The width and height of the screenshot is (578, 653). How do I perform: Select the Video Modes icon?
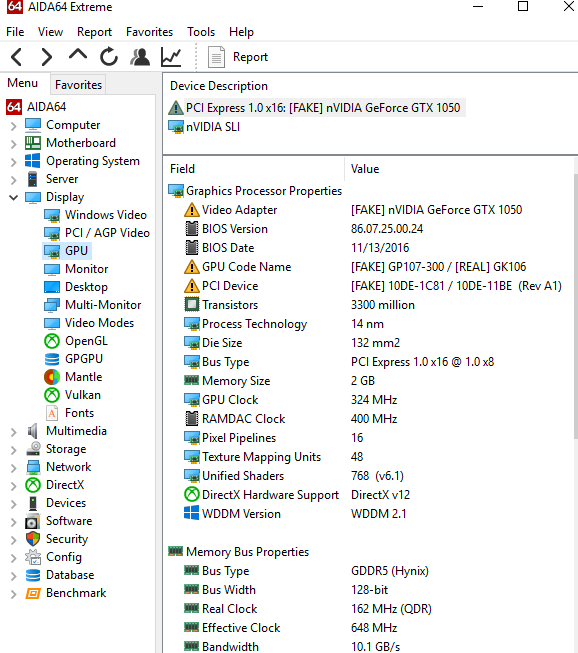tap(52, 323)
